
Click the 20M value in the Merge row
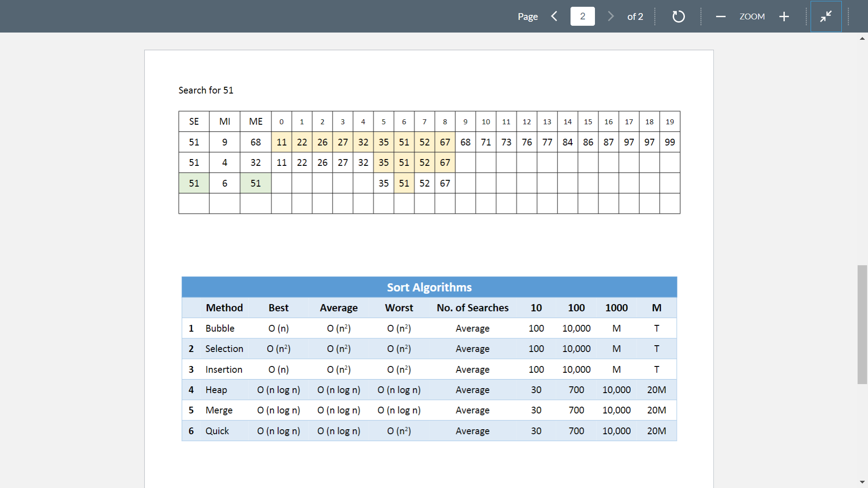656,410
